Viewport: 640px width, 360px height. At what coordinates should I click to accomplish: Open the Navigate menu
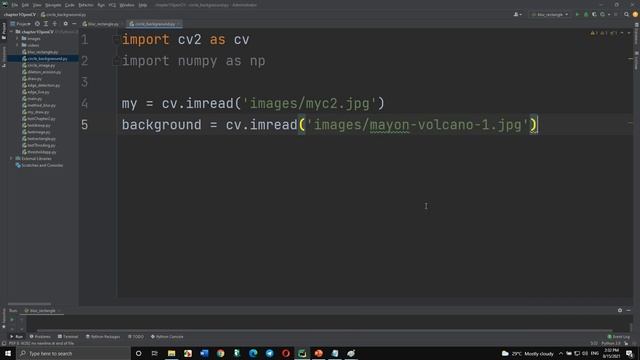click(x=53, y=5)
